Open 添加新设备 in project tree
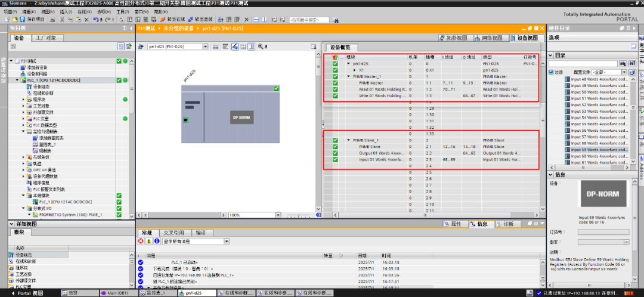This screenshot has height=297, width=644. [x=36, y=67]
